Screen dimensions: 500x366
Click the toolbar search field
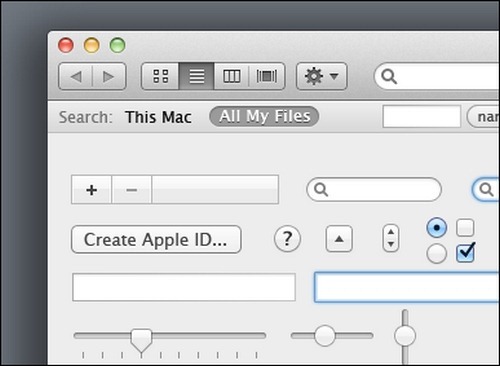[x=437, y=77]
